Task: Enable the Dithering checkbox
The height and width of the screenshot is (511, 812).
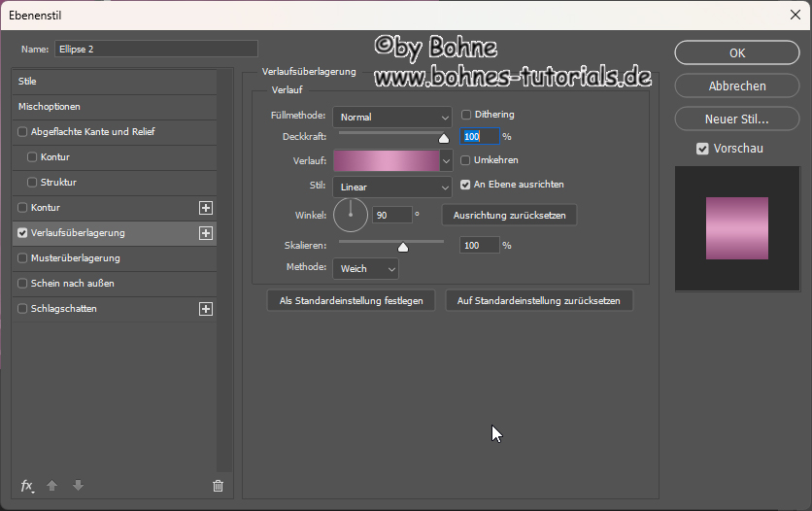Action: 466,115
